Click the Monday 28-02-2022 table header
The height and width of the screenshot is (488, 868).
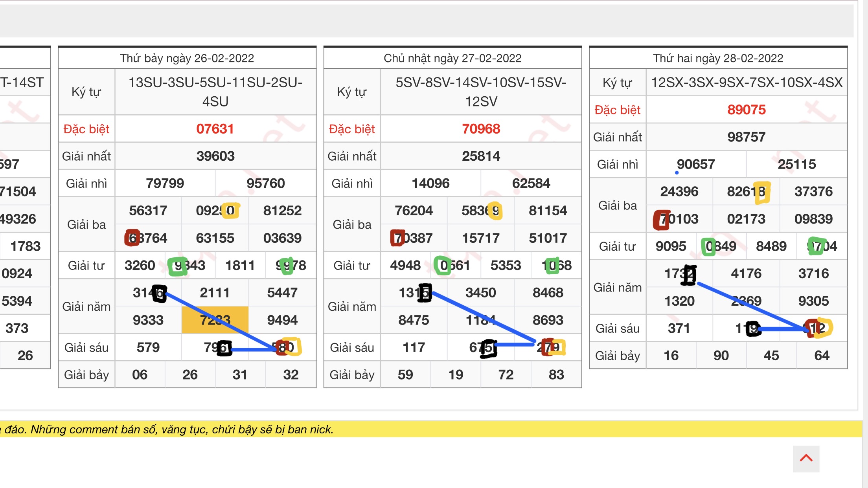718,58
